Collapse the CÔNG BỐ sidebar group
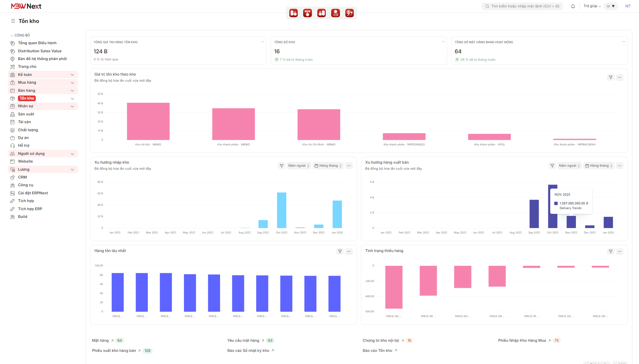 coord(12,35)
